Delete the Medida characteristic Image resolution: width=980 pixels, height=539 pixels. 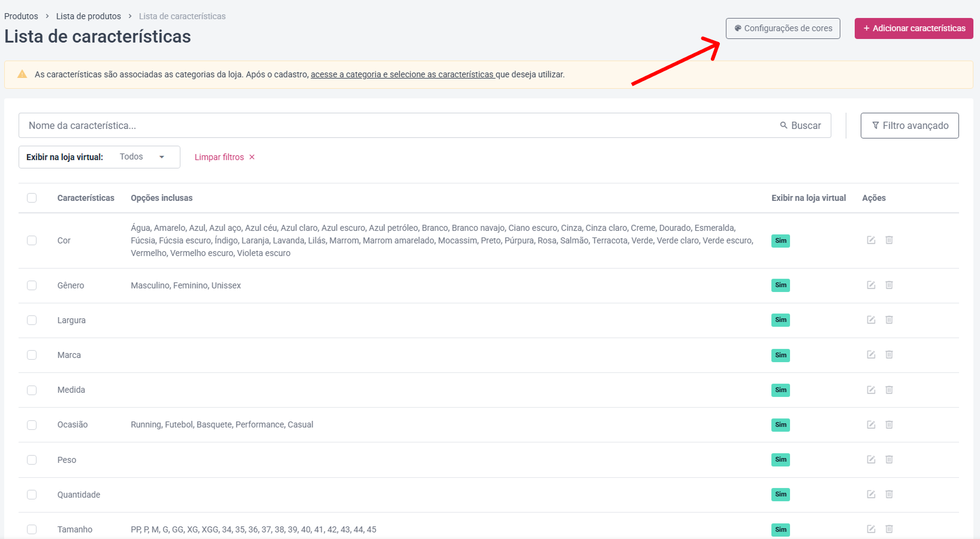tap(889, 390)
